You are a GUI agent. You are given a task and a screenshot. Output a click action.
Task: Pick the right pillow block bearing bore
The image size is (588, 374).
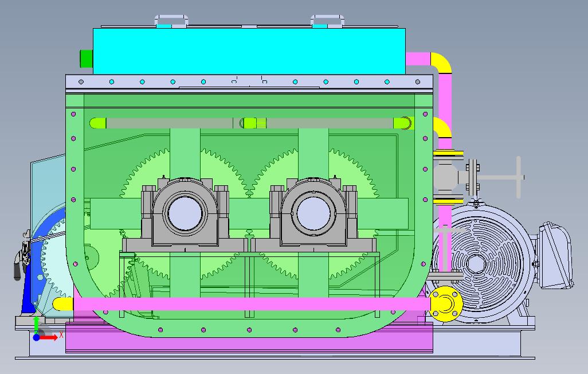tap(313, 213)
